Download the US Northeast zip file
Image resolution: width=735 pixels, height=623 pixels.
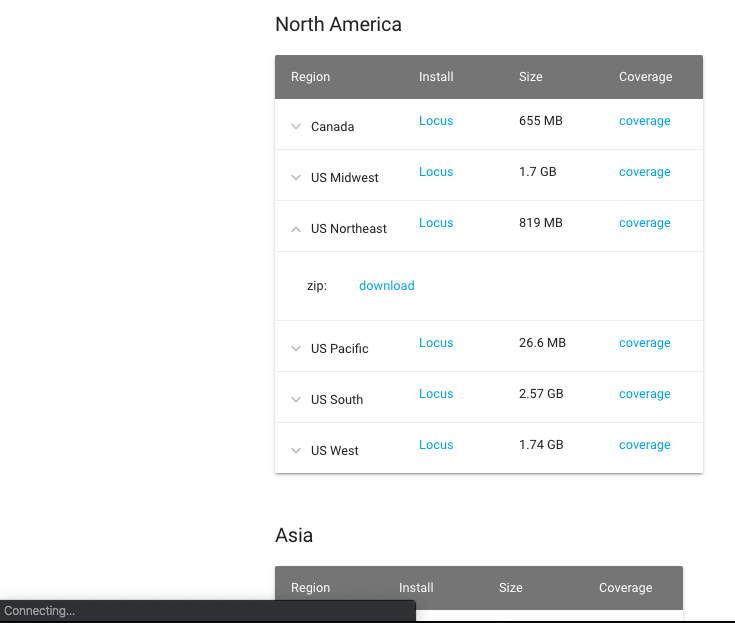tap(386, 286)
